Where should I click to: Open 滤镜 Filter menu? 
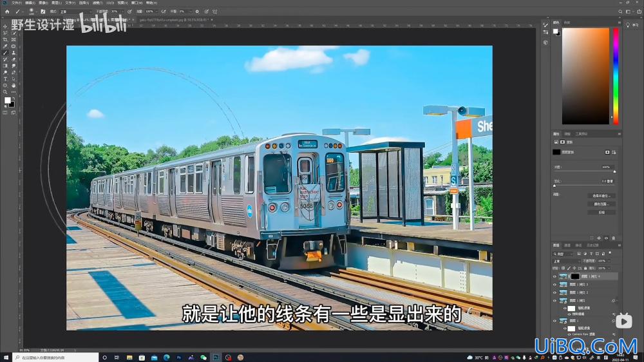97,3
